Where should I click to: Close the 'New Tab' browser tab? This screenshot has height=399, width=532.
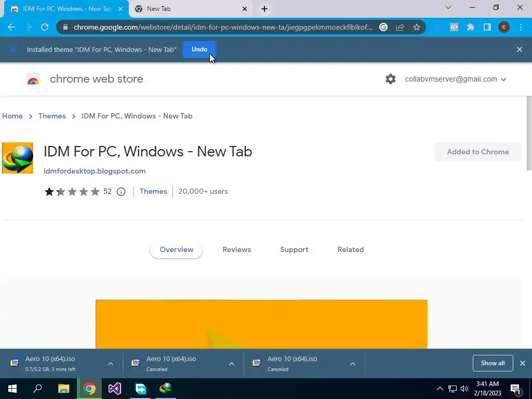245,9
